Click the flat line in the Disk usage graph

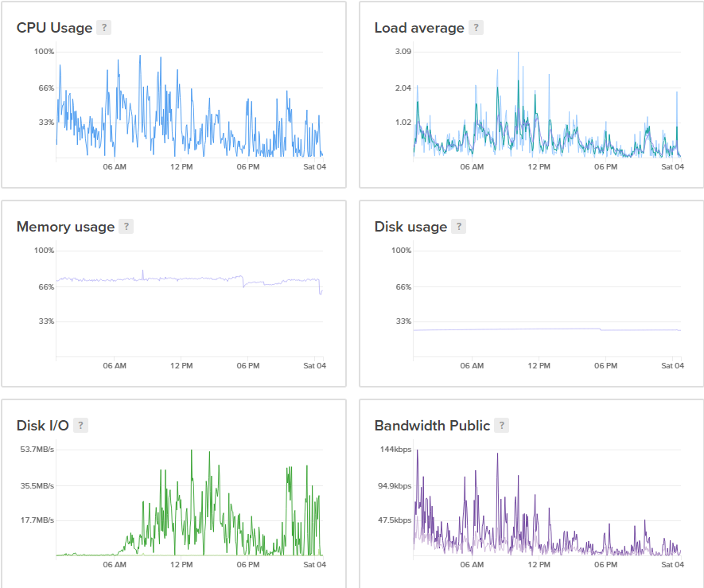509,329
